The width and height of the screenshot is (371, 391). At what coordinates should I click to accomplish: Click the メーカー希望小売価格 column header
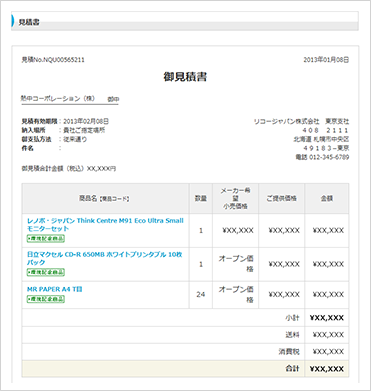[235, 199]
